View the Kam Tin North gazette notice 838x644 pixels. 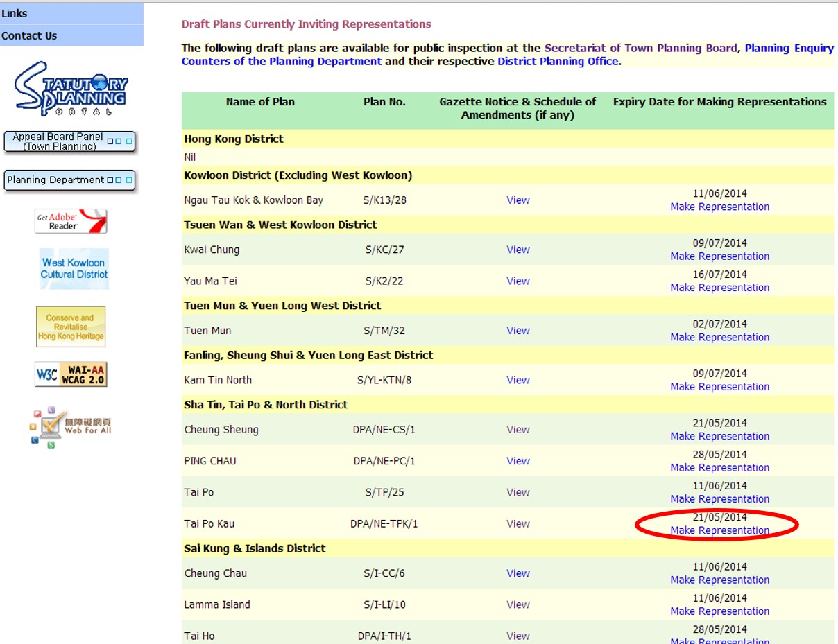(518, 380)
